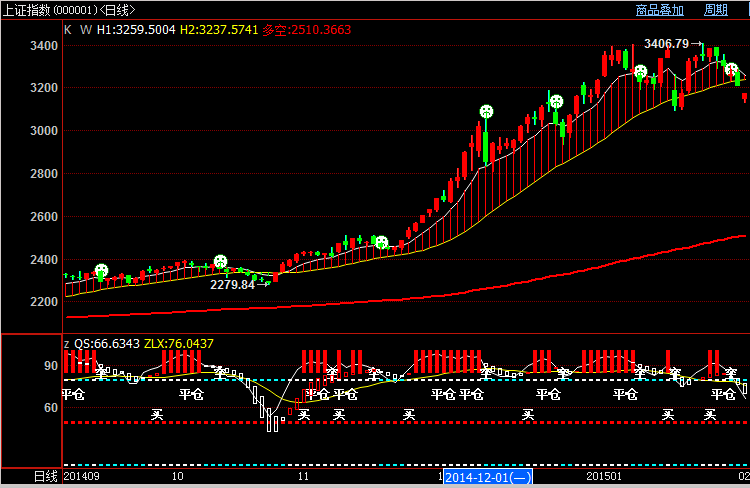Image resolution: width=750 pixels, height=488 pixels.
Task: Click the leftmost 买 buy signal marker
Action: tap(156, 413)
